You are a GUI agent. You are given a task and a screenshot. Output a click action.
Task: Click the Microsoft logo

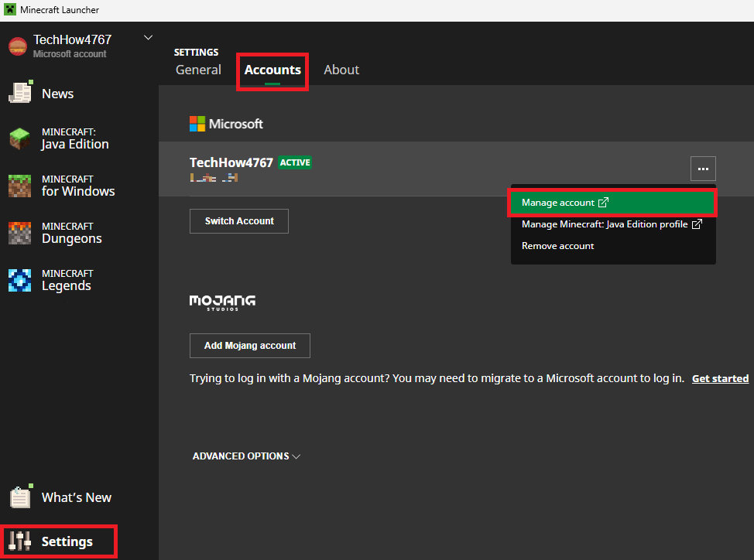[x=226, y=124]
